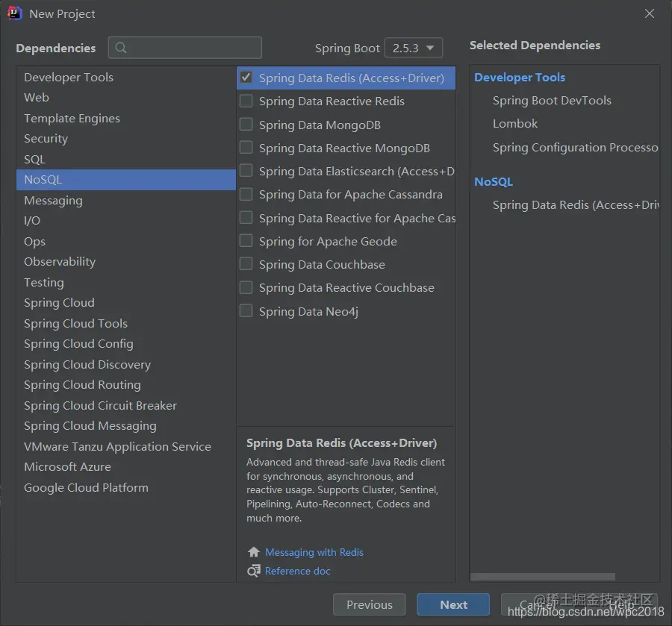Select Spring Boot DevTools in Selected Dependencies

(552, 101)
